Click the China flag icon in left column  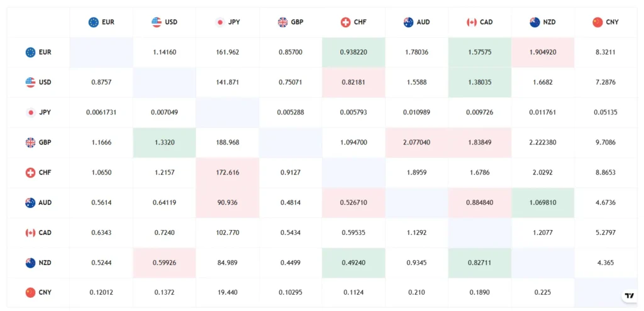point(30,293)
